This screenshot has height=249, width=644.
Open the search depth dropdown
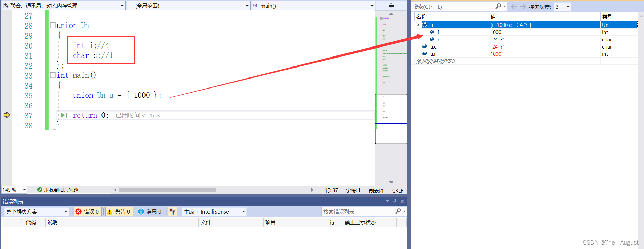[x=568, y=7]
